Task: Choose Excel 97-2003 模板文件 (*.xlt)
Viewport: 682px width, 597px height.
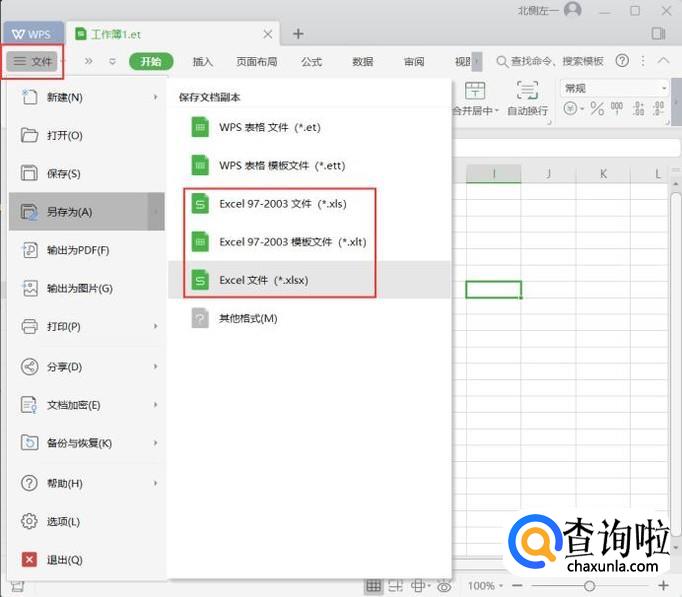Action: coord(289,242)
